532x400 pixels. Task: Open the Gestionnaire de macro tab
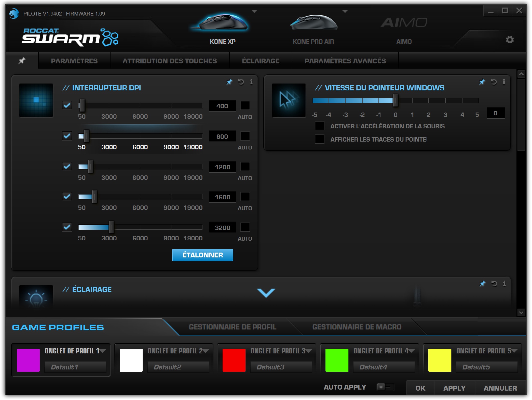click(357, 327)
